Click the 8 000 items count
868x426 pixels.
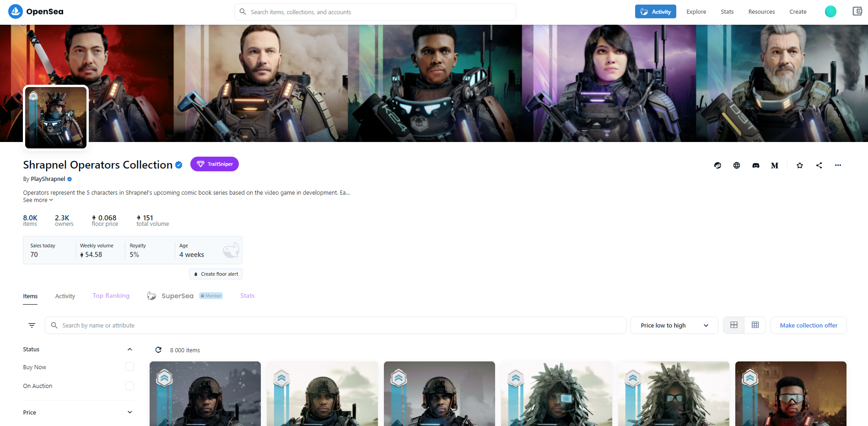click(185, 350)
